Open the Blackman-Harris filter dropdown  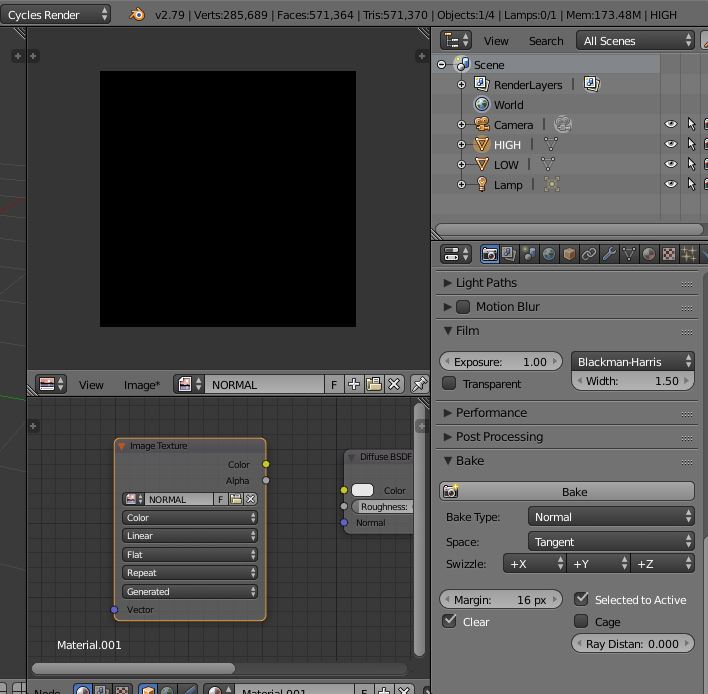pyautogui.click(x=633, y=362)
